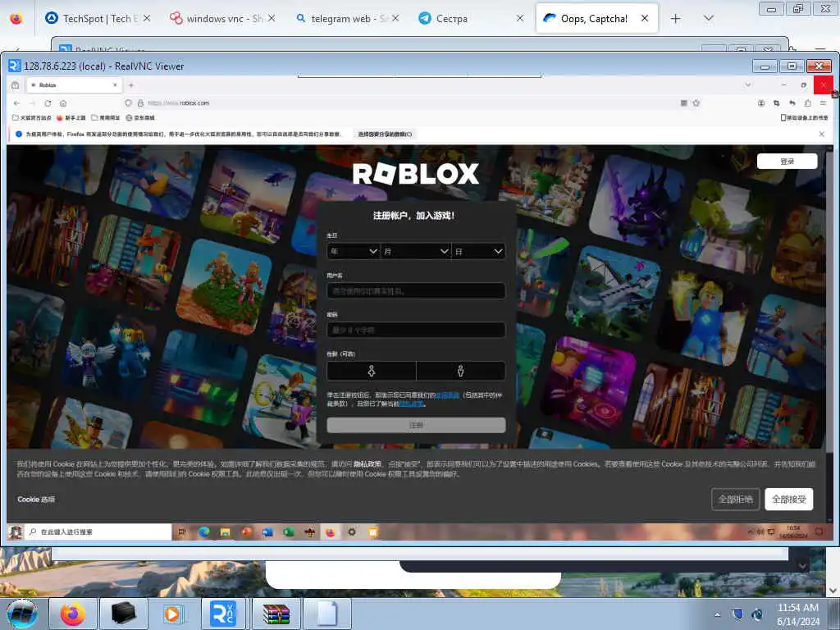Click the remote Windows search box
The height and width of the screenshot is (630, 840).
98,532
